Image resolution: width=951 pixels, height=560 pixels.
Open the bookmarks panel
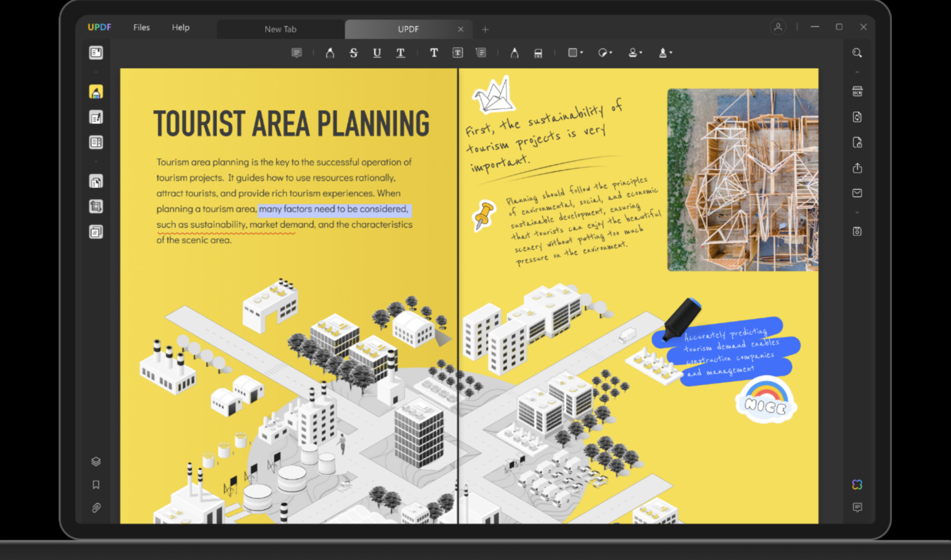[x=96, y=485]
